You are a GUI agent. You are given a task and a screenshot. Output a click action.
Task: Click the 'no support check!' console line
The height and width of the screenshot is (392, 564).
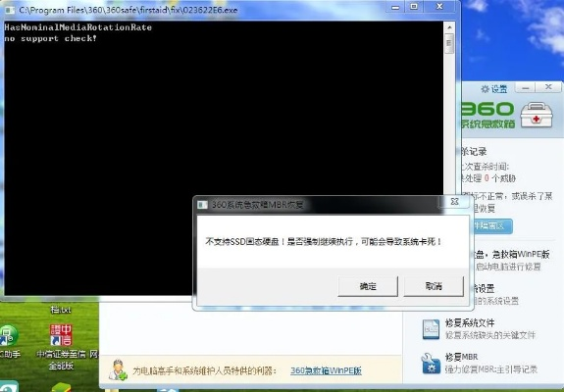click(x=50, y=38)
